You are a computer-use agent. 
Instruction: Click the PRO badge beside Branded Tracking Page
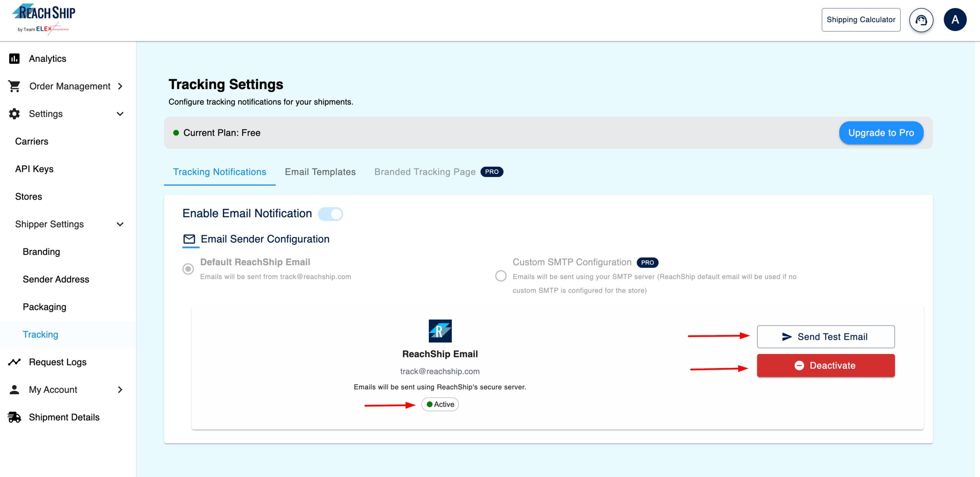pyautogui.click(x=492, y=172)
